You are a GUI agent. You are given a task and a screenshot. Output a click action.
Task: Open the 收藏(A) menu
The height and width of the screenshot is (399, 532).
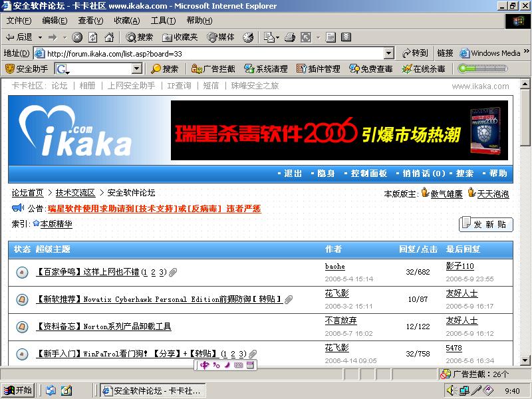click(x=127, y=21)
